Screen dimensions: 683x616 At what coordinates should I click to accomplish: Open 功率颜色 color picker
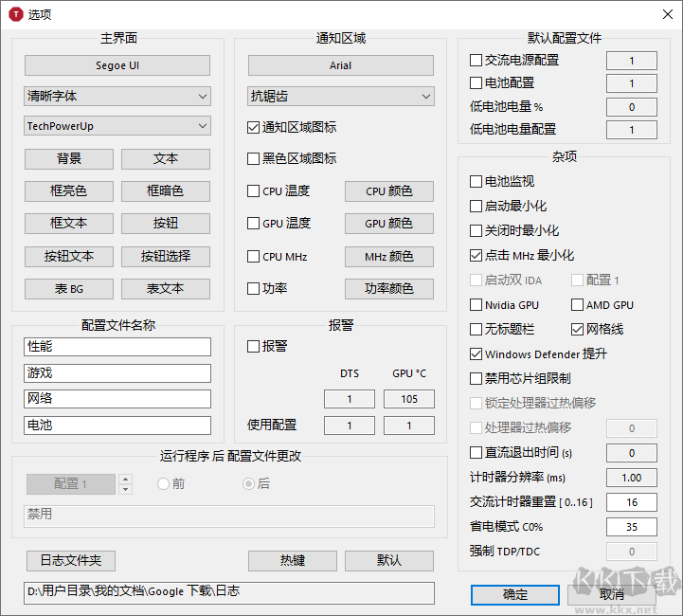[389, 289]
